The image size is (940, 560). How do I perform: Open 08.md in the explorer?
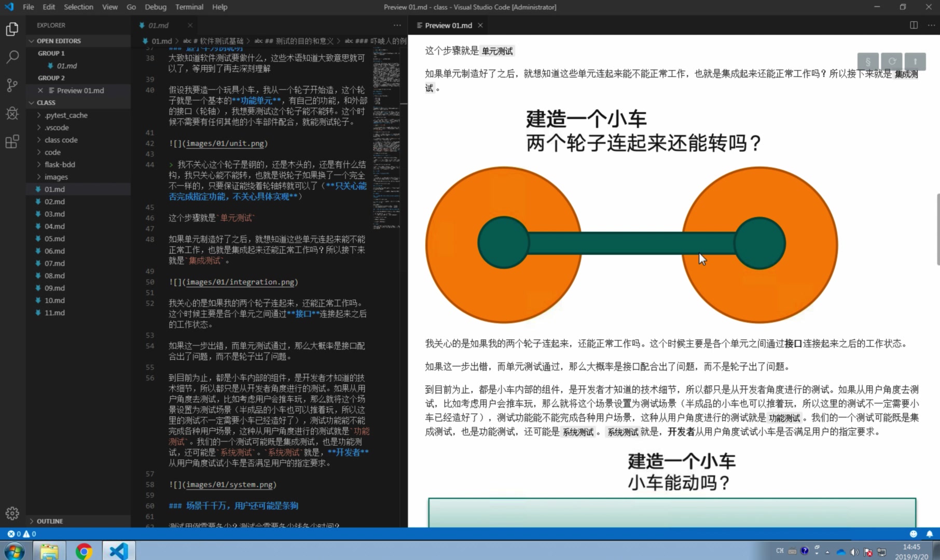coord(78,276)
